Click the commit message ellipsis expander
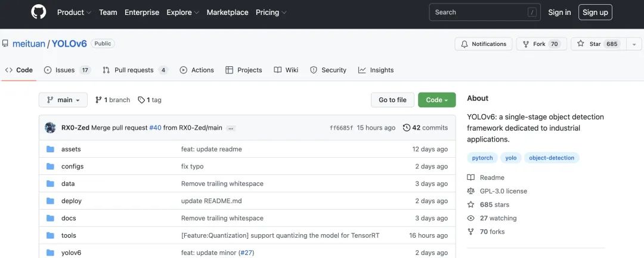The width and height of the screenshot is (644, 258). click(x=231, y=128)
